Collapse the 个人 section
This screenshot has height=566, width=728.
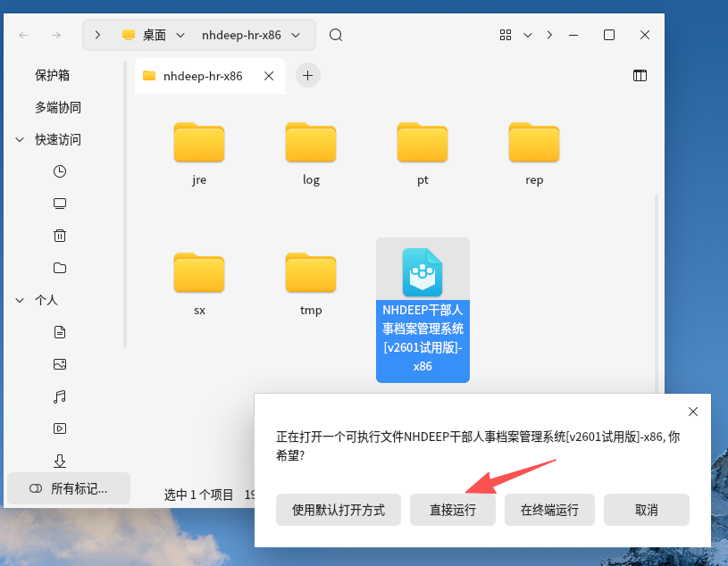20,300
